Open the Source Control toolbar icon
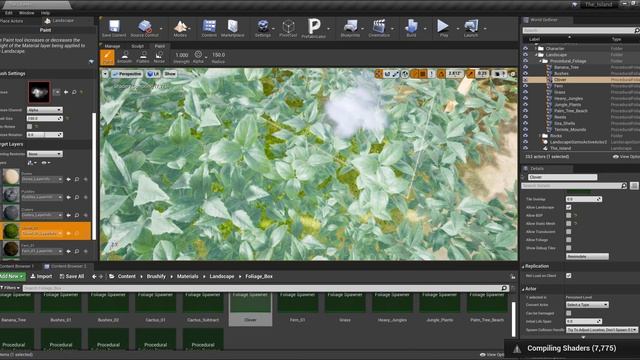The image size is (640, 360). coord(144,27)
